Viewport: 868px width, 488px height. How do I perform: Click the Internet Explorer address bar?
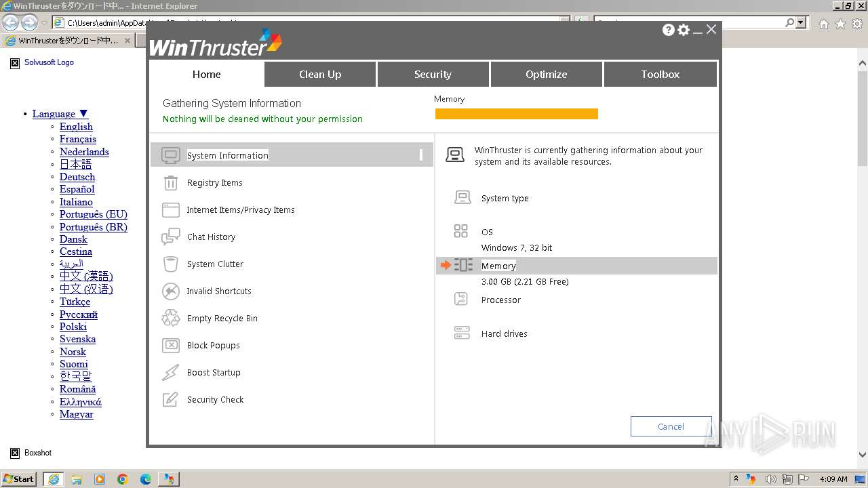point(312,23)
